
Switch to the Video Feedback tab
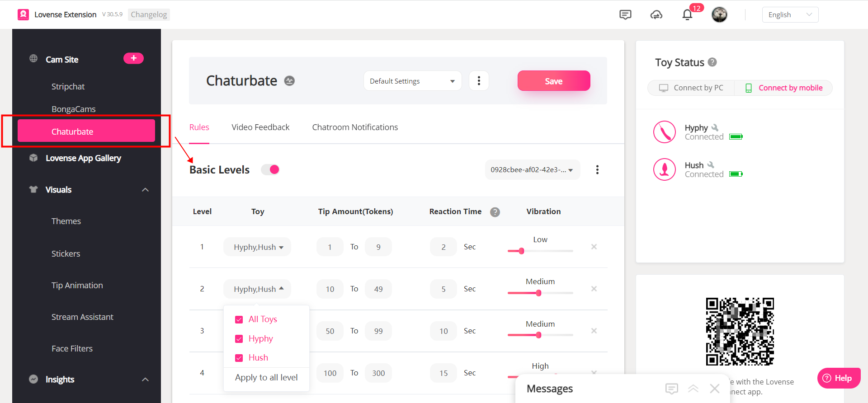[x=260, y=127]
